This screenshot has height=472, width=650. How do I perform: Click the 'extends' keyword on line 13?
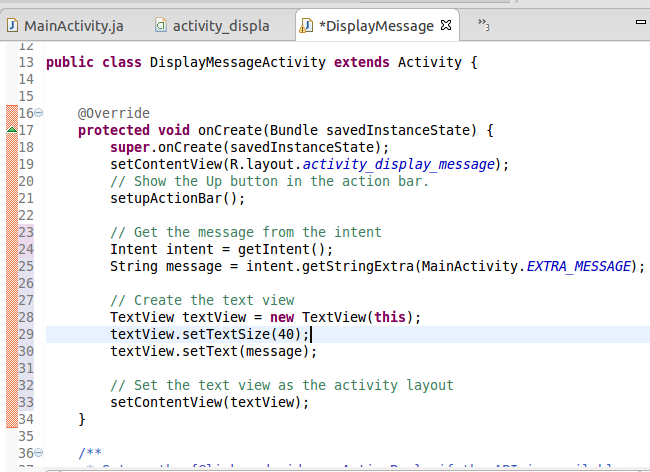point(361,62)
